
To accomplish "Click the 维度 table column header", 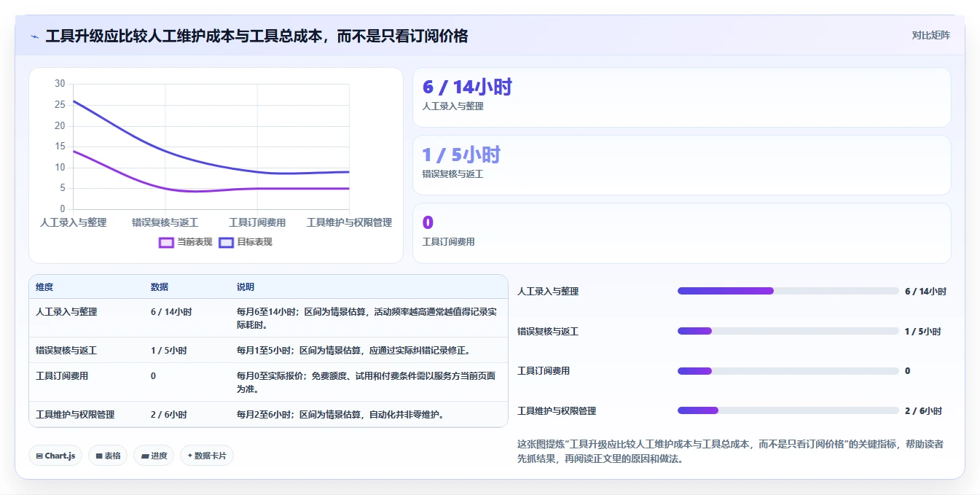I will 44,287.
